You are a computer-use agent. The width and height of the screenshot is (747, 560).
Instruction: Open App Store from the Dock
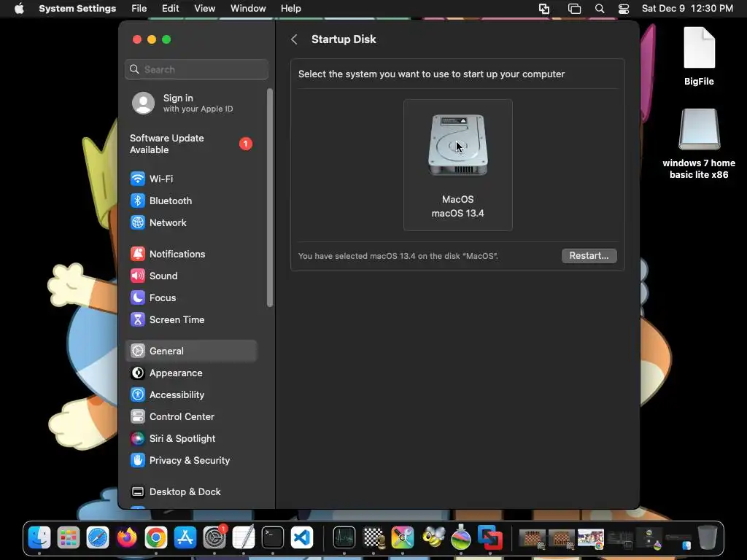[x=185, y=538]
